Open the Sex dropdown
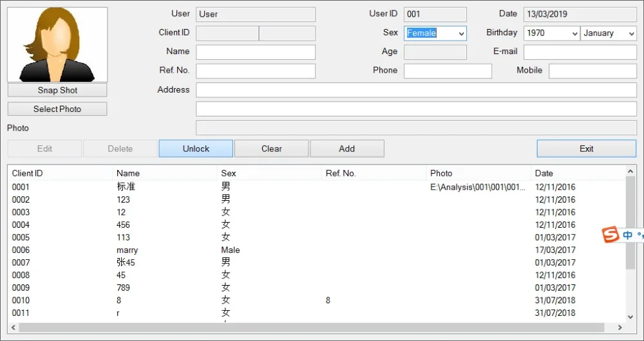 [x=435, y=33]
